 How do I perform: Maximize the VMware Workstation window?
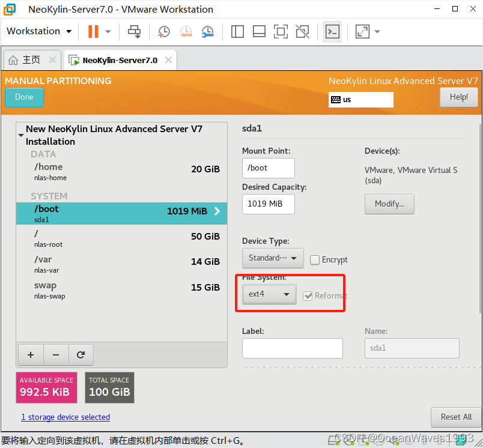455,9
